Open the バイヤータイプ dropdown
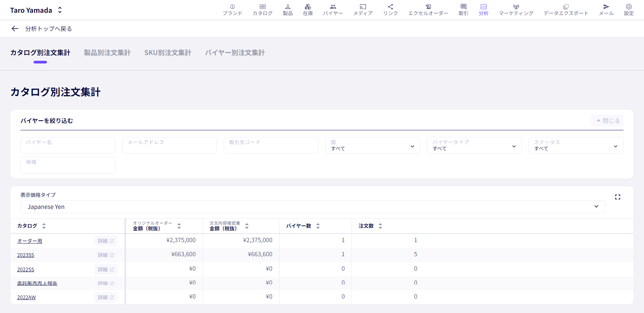The image size is (644, 313). tap(474, 145)
